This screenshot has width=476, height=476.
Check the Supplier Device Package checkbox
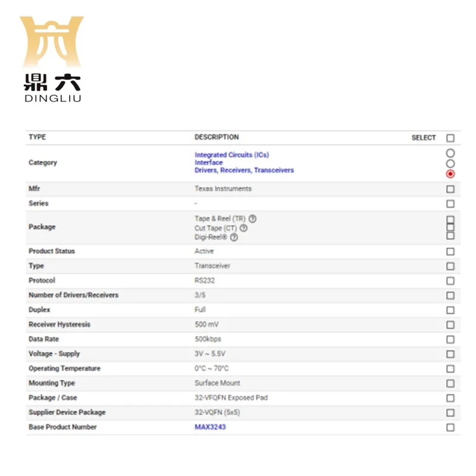(450, 412)
